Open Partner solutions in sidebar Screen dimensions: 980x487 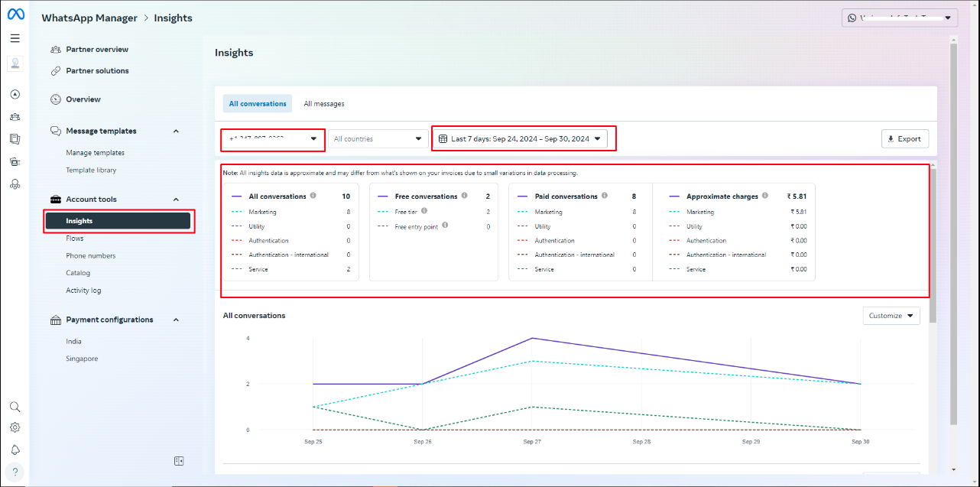pyautogui.click(x=97, y=71)
